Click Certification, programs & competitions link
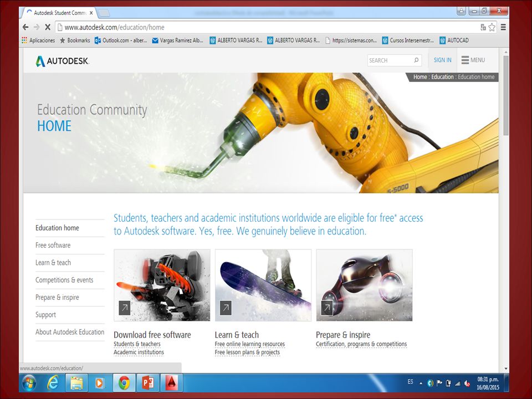Screen dimensions: 532x399 (x=361, y=344)
